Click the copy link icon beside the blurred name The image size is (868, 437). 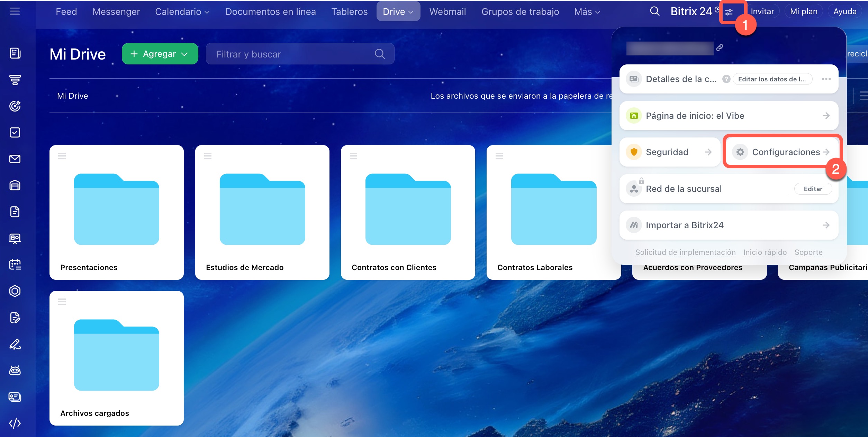pos(720,48)
